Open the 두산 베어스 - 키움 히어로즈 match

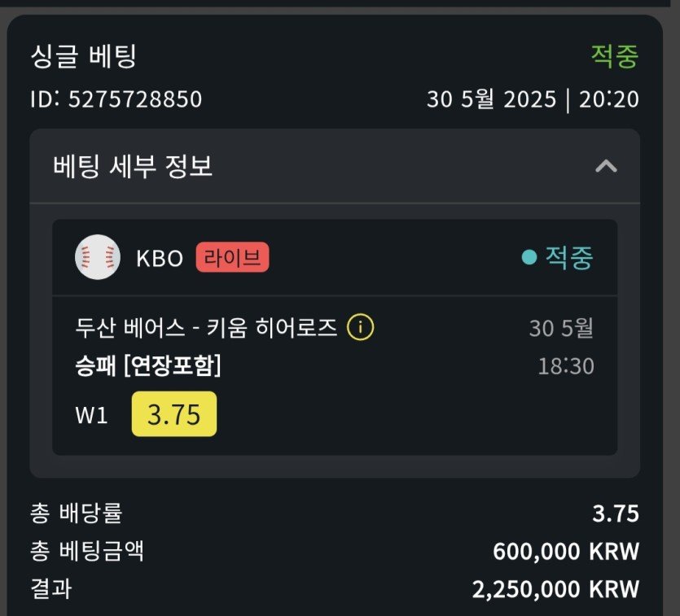tap(205, 328)
